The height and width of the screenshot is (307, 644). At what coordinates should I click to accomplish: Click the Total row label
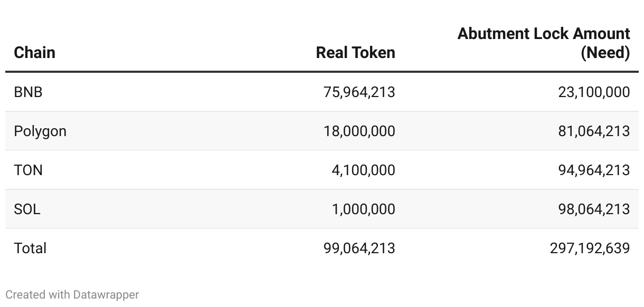pos(30,248)
